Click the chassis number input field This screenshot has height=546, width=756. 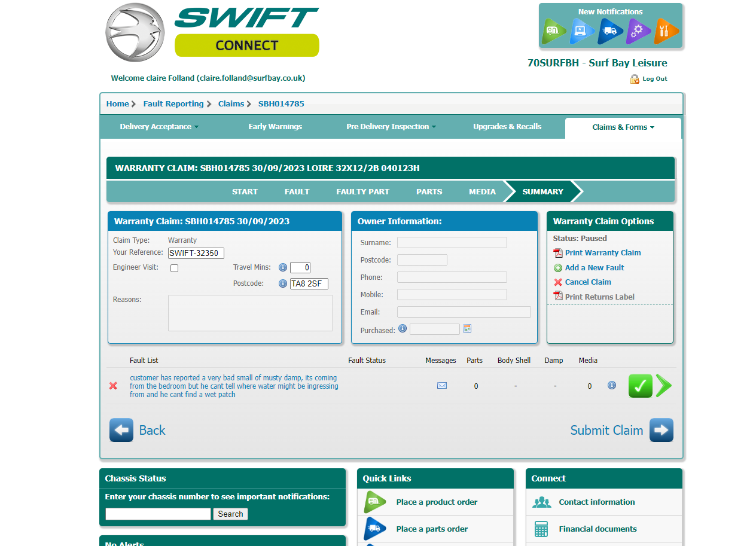pos(158,514)
